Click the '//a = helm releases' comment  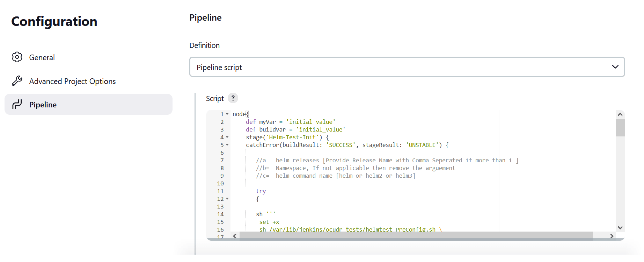click(x=387, y=160)
